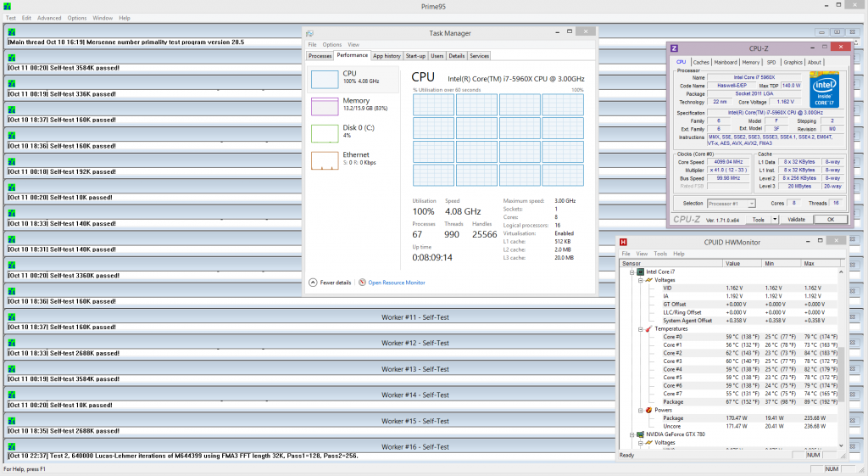
Task: Click the Fewer details chevron icon
Action: [x=313, y=283]
